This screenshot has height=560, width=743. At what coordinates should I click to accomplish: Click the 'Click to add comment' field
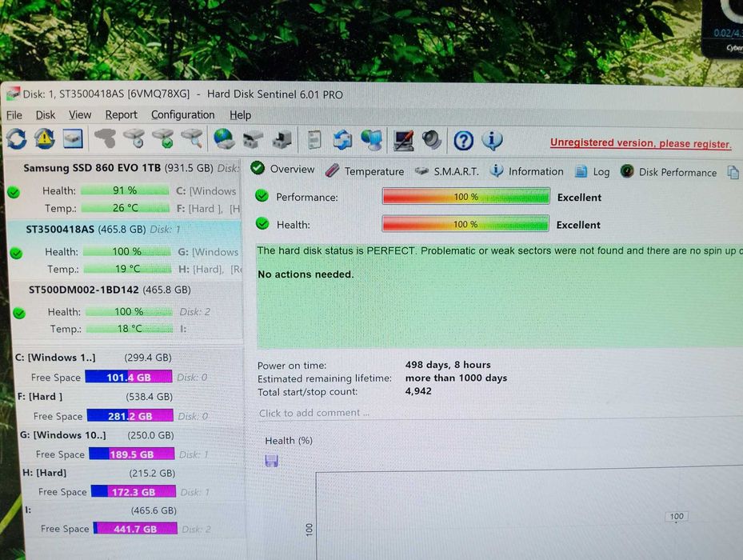[314, 413]
